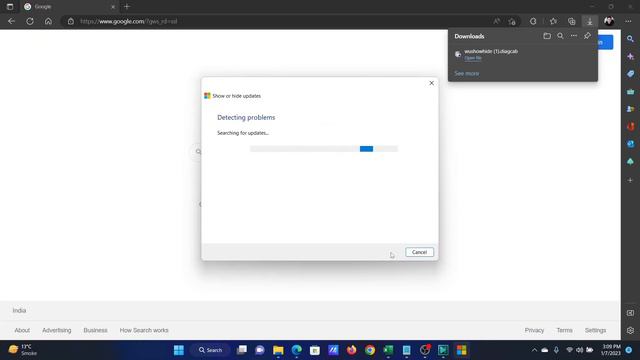Open Edge sidebar Search
This screenshot has width=640, height=360.
(x=631, y=39)
